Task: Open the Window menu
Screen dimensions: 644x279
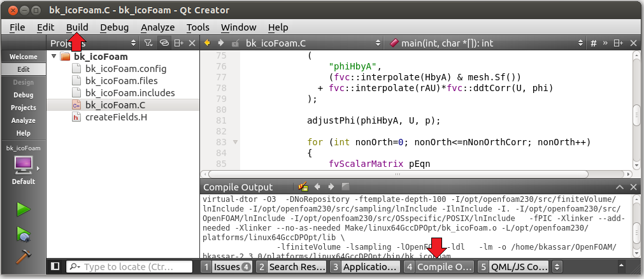Action: pos(239,27)
